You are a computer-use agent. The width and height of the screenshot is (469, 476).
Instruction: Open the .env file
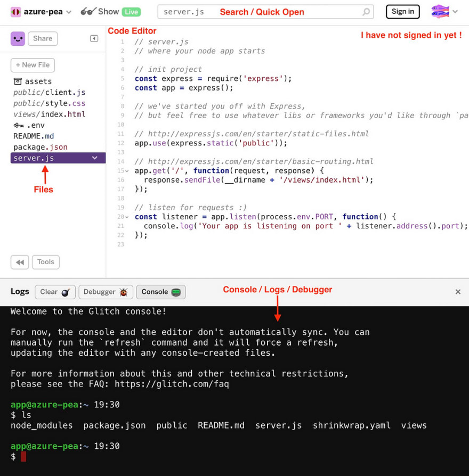pyautogui.click(x=29, y=125)
